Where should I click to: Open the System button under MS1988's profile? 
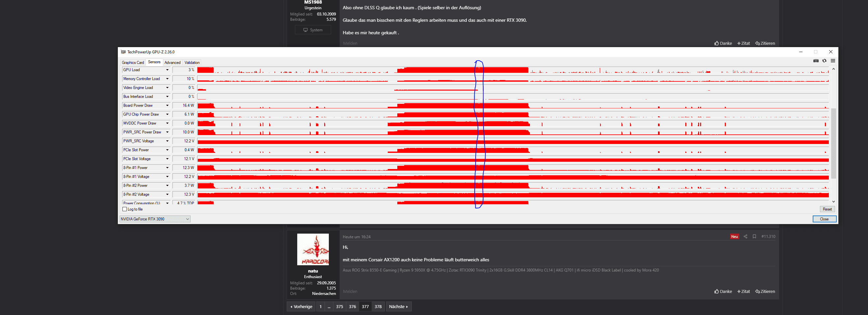pyautogui.click(x=313, y=30)
